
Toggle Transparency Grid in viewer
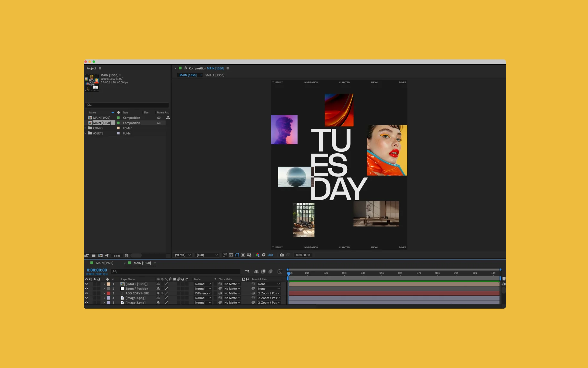(x=231, y=255)
